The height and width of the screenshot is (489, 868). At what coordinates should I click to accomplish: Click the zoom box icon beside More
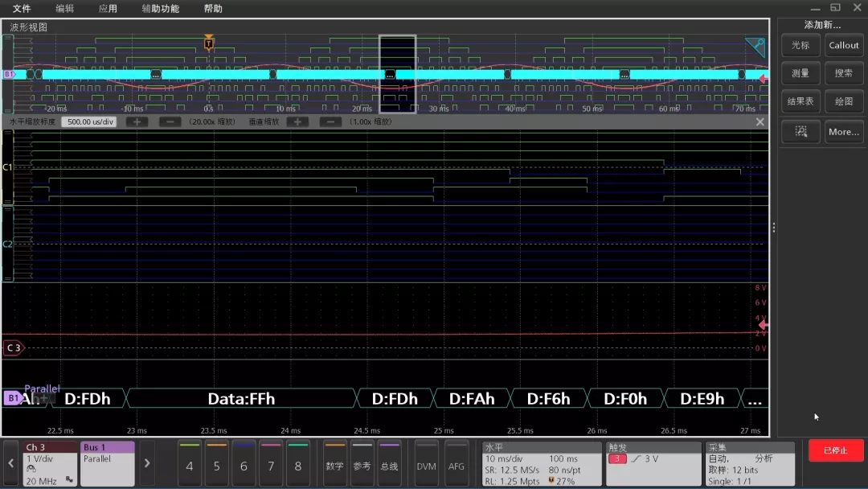click(x=800, y=131)
